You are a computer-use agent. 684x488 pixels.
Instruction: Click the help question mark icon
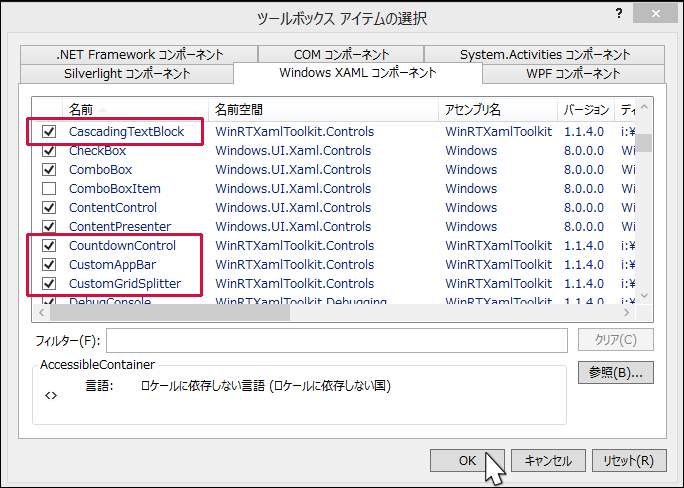619,14
